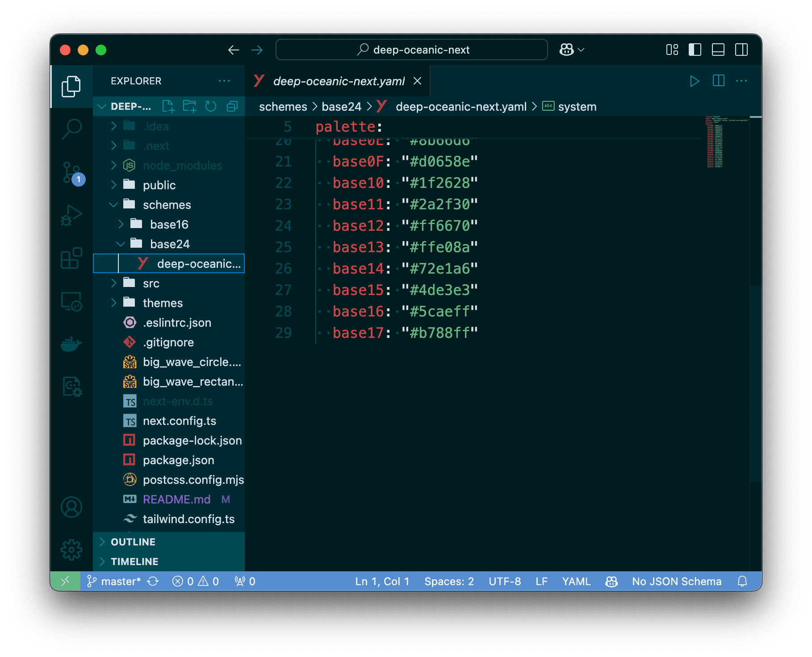This screenshot has width=812, height=657.
Task: Expand the .next folder
Action: point(169,146)
